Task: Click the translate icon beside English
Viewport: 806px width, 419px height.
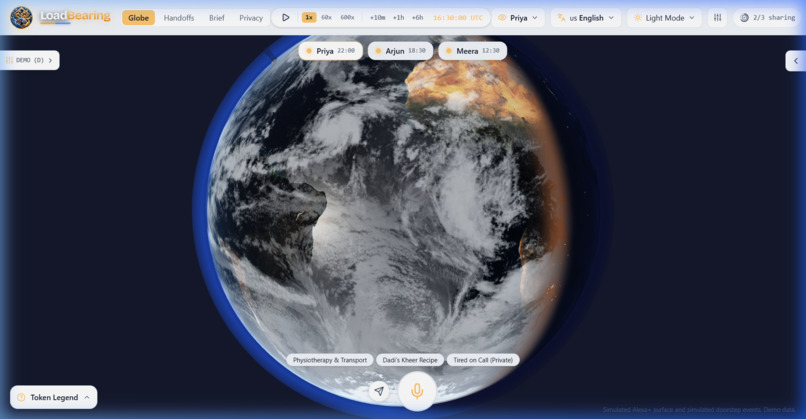Action: 561,17
